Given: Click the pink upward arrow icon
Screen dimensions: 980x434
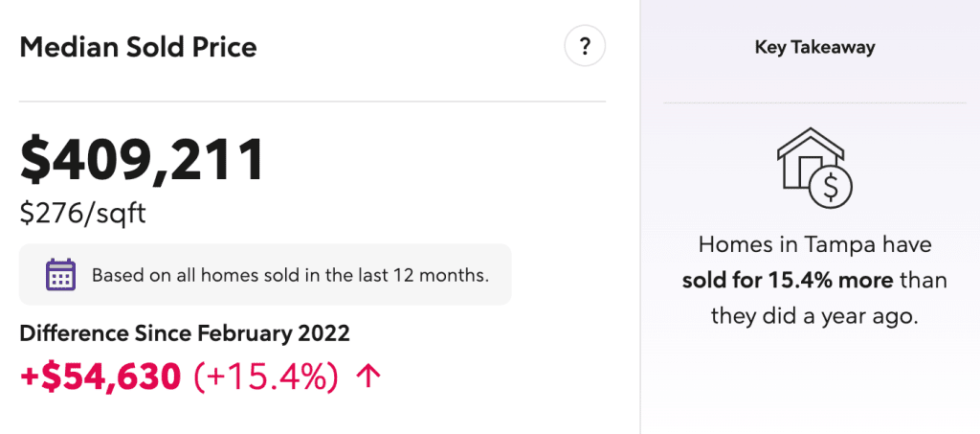Looking at the screenshot, I should click(x=367, y=376).
